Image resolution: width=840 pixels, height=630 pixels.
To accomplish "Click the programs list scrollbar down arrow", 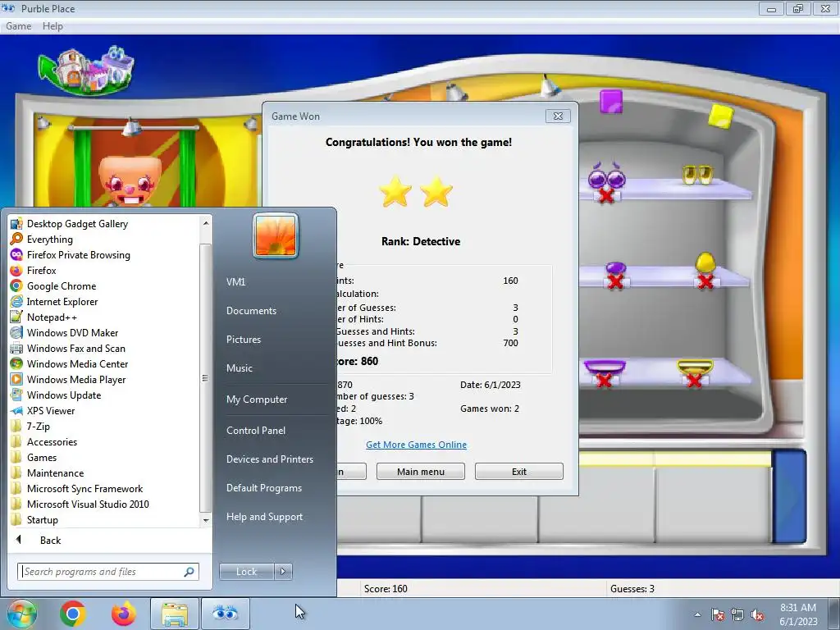I will pos(206,521).
